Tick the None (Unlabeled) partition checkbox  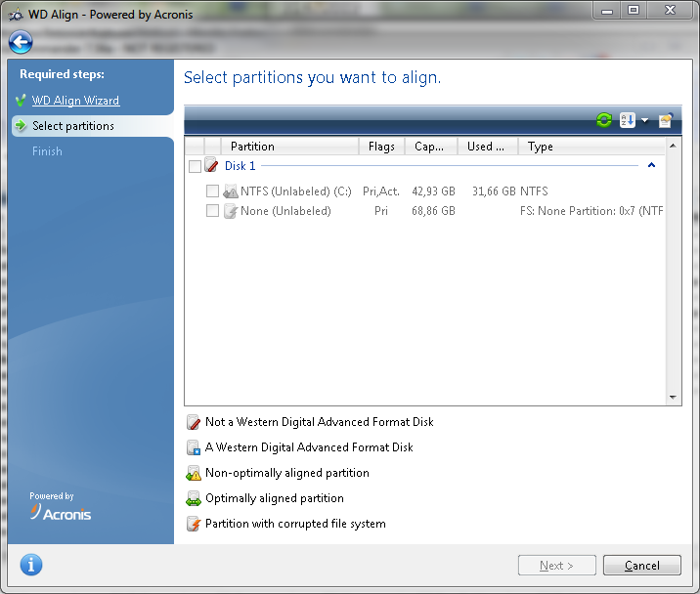coord(212,211)
